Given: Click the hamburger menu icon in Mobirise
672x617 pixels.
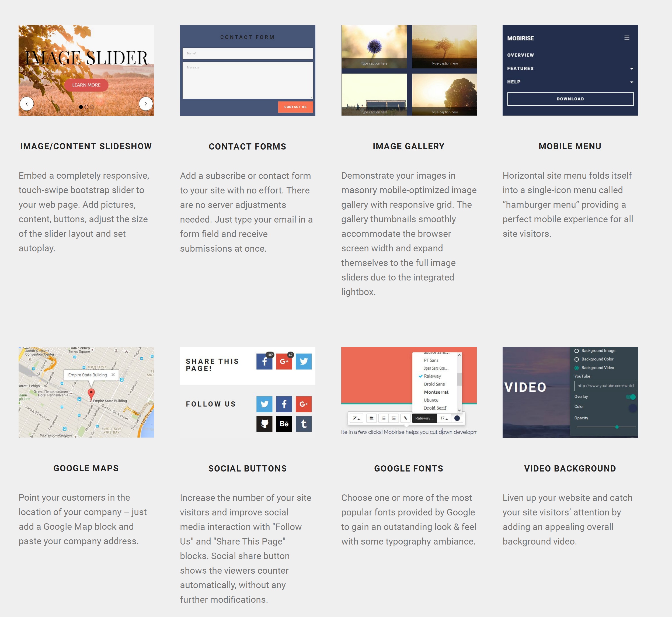Looking at the screenshot, I should pyautogui.click(x=627, y=38).
